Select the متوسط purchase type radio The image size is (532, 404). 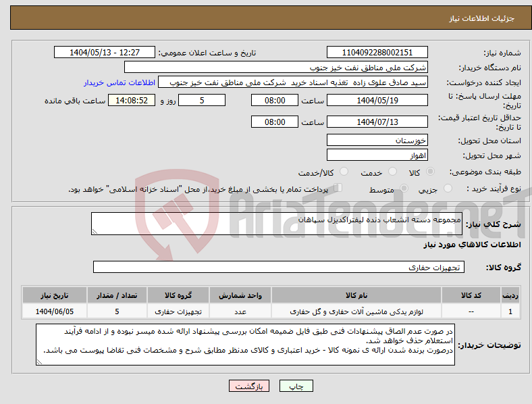(404, 188)
